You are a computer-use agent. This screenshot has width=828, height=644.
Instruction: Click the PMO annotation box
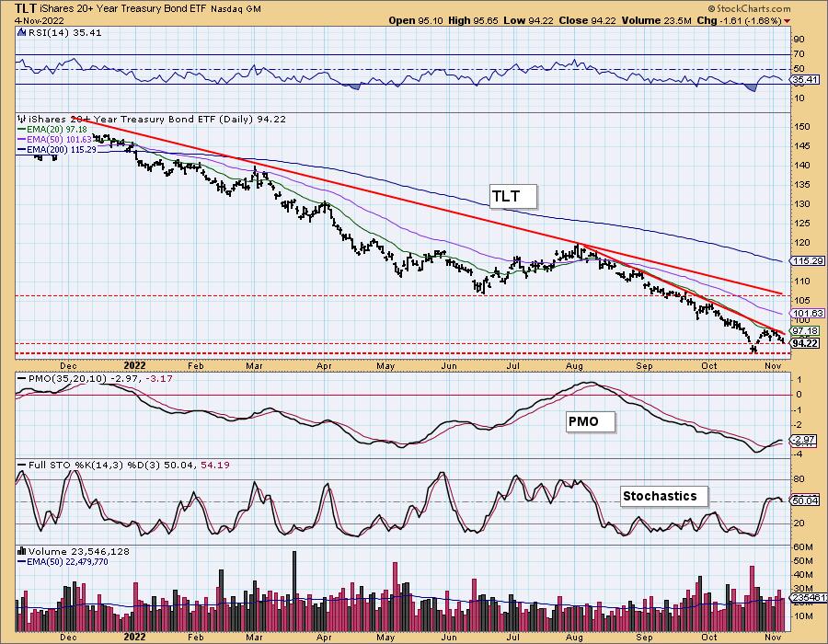591,421
